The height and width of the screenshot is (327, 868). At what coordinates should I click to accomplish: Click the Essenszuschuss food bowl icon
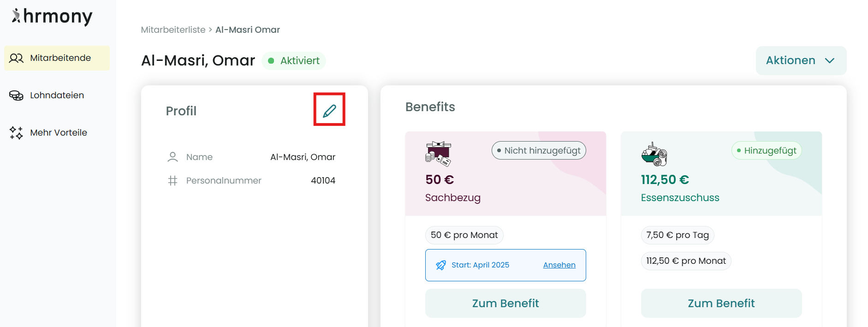(654, 154)
